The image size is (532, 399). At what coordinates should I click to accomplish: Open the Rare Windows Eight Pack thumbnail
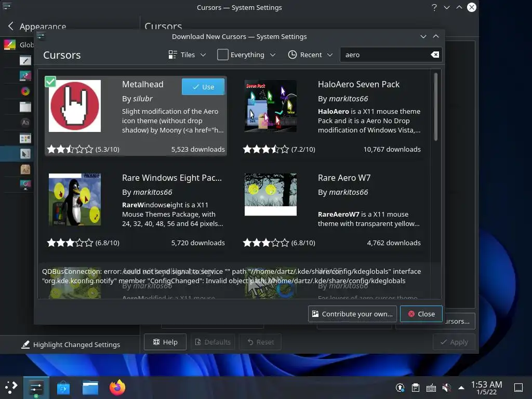(x=75, y=199)
